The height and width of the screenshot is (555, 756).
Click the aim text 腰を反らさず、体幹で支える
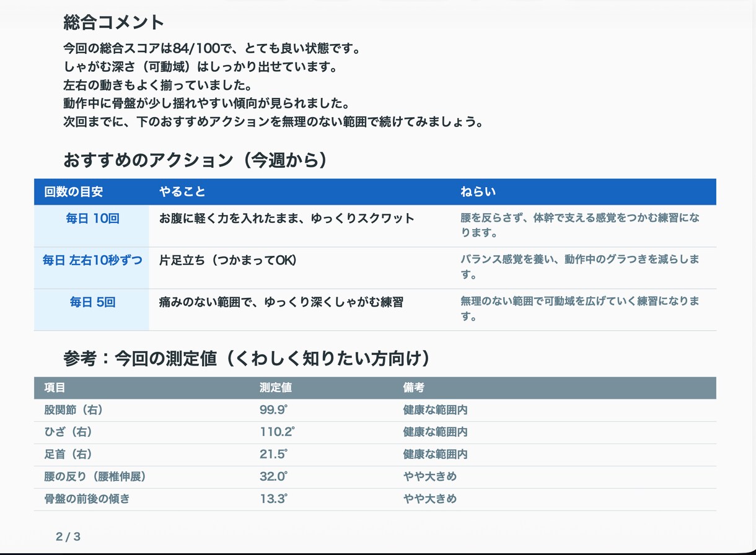pos(580,225)
